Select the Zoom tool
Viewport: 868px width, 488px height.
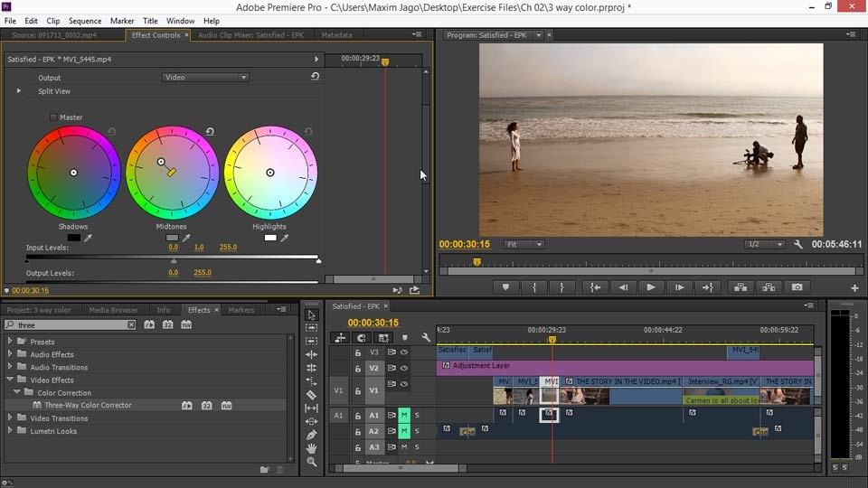312,462
